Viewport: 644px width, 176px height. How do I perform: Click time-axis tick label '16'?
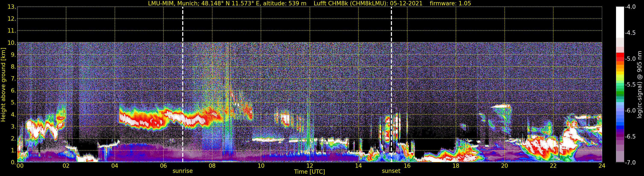[407, 166]
